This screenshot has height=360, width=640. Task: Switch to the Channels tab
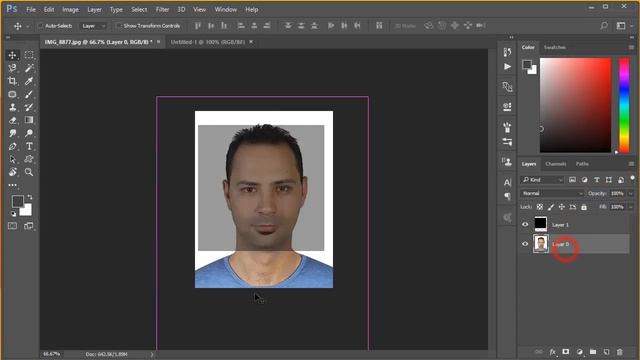click(556, 164)
